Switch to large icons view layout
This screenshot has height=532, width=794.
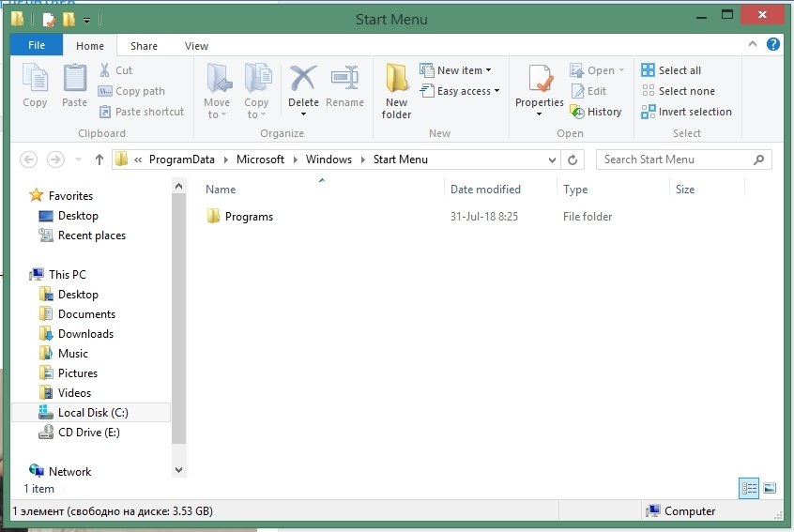tap(770, 489)
